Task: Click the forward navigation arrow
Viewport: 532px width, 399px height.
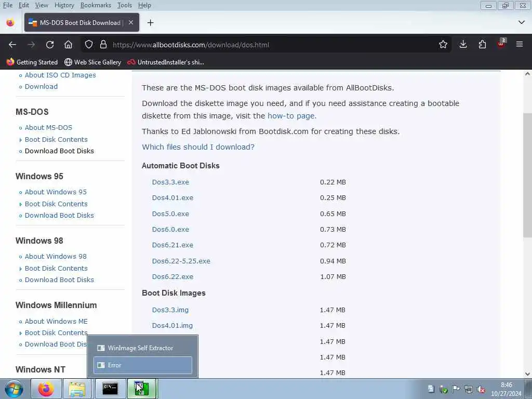Action: point(31,45)
